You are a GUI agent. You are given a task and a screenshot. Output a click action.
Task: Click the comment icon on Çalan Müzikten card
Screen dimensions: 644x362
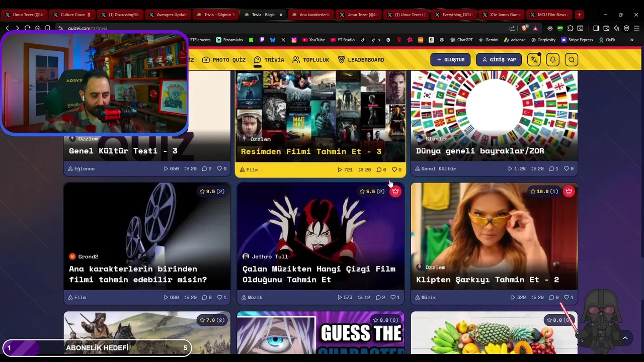[378, 298]
